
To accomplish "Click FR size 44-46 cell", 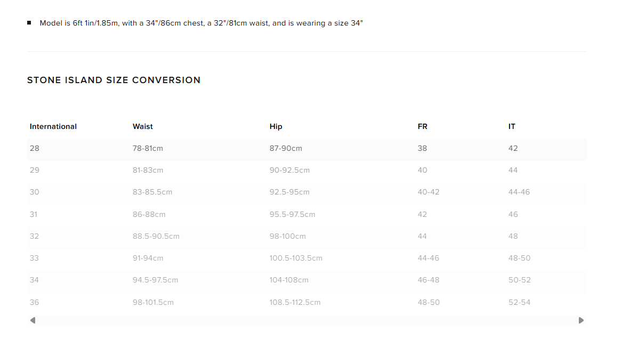I will coord(429,258).
